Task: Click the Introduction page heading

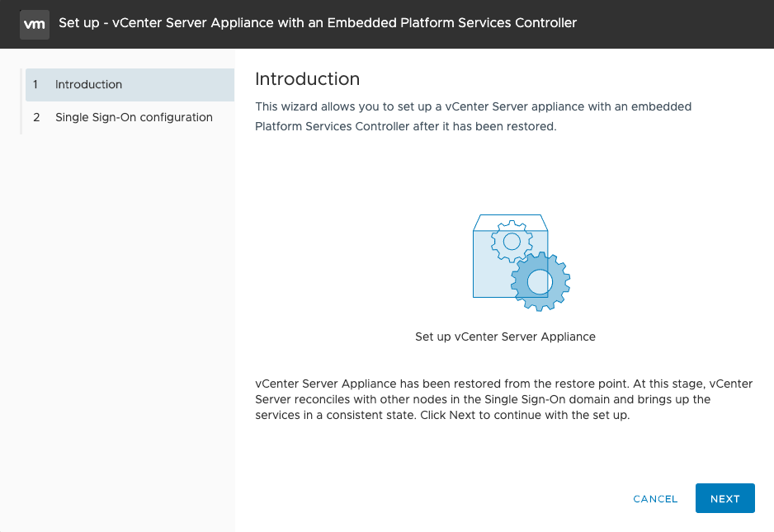Action: point(307,79)
